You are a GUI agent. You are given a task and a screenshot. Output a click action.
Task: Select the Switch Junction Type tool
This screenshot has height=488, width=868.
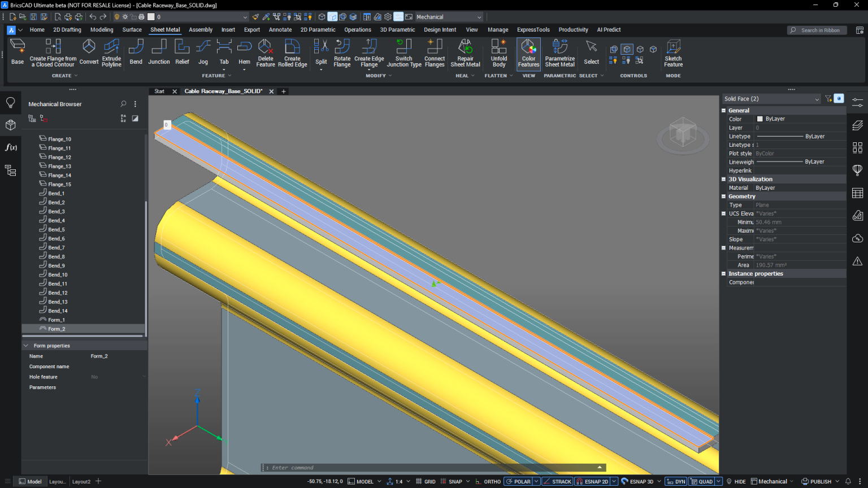403,54
